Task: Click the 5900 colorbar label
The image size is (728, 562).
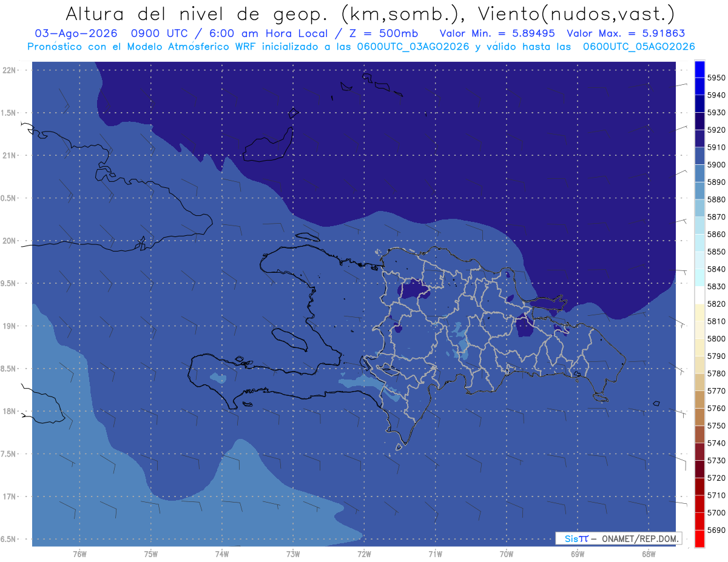Action: 716,165
